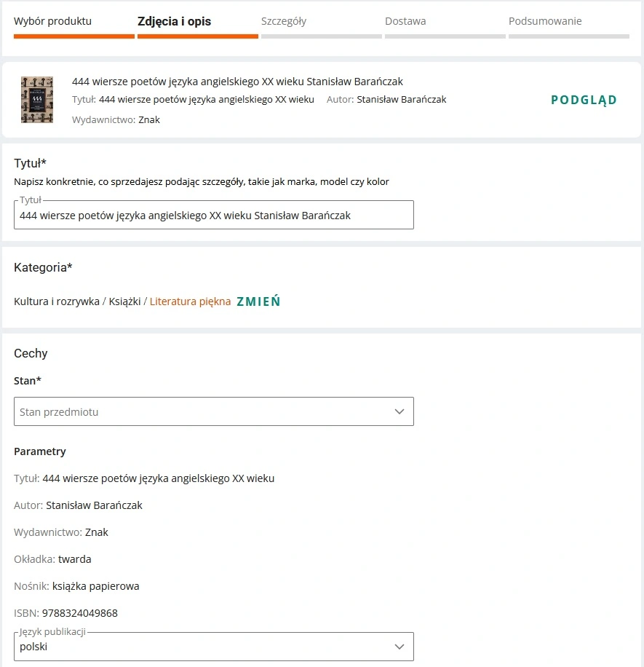Focus the Tytuł text input field
Screen dimensions: 644x667
[x=213, y=216]
